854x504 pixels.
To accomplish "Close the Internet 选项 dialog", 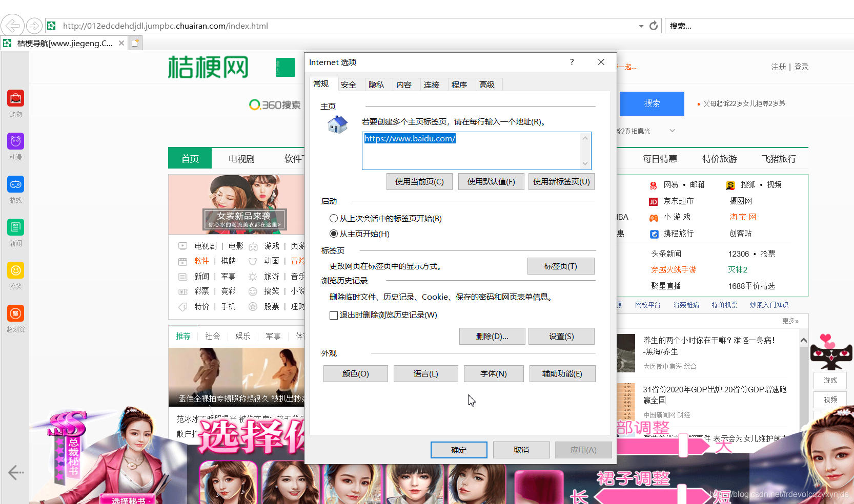I will click(601, 62).
